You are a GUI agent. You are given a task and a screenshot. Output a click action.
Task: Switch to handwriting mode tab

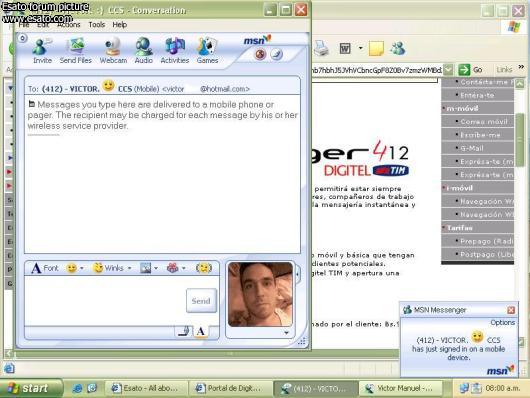point(184,331)
